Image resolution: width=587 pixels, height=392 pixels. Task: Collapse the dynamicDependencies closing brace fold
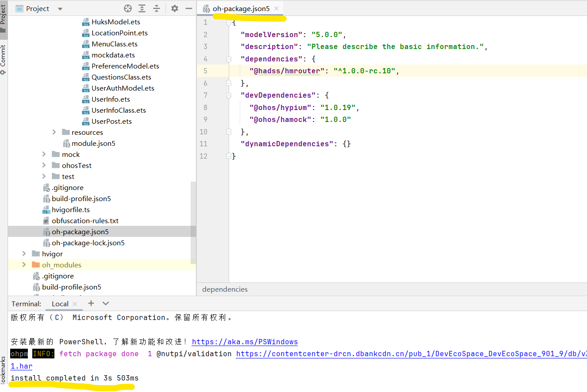pyautogui.click(x=228, y=156)
